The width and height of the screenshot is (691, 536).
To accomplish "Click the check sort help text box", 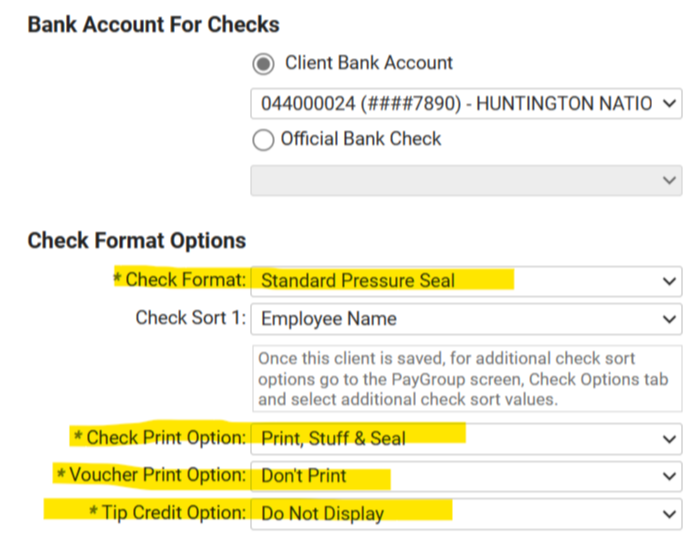I will (465, 377).
